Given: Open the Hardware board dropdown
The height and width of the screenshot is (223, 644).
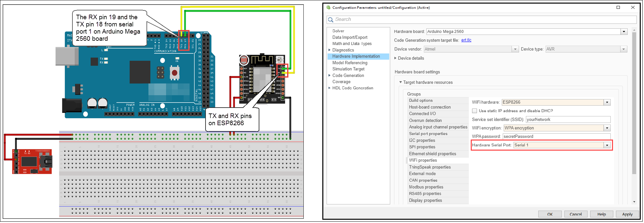Looking at the screenshot, I should pos(624,32).
